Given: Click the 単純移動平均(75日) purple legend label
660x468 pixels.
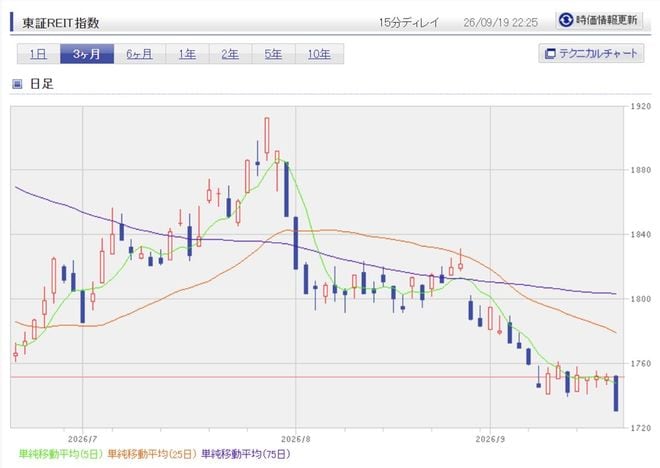Looking at the screenshot, I should click(x=246, y=454).
